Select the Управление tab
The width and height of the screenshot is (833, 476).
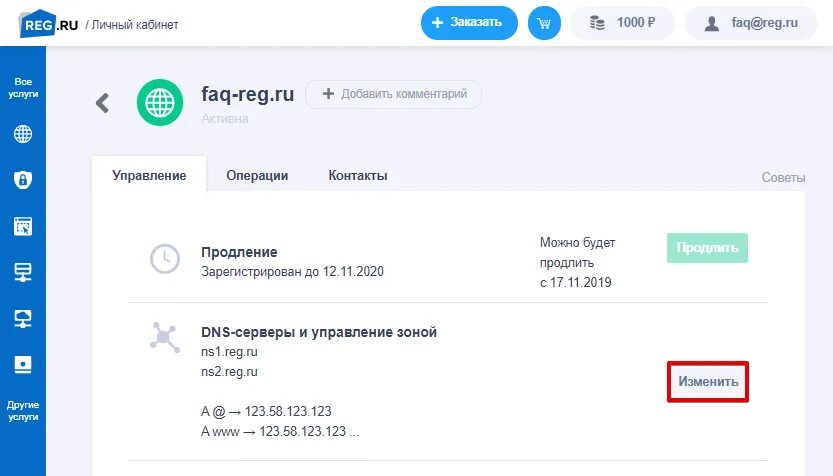[149, 175]
